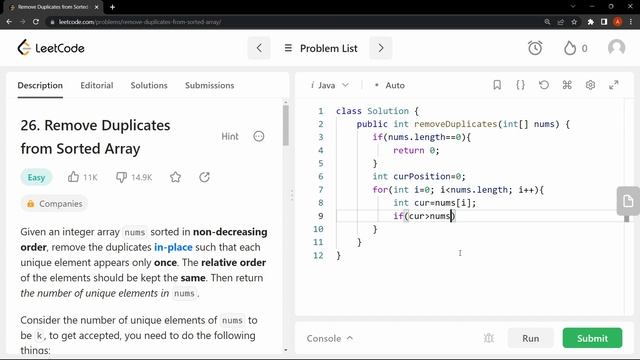Click the browser address bar
This screenshot has height=360, width=640.
(x=294, y=22)
